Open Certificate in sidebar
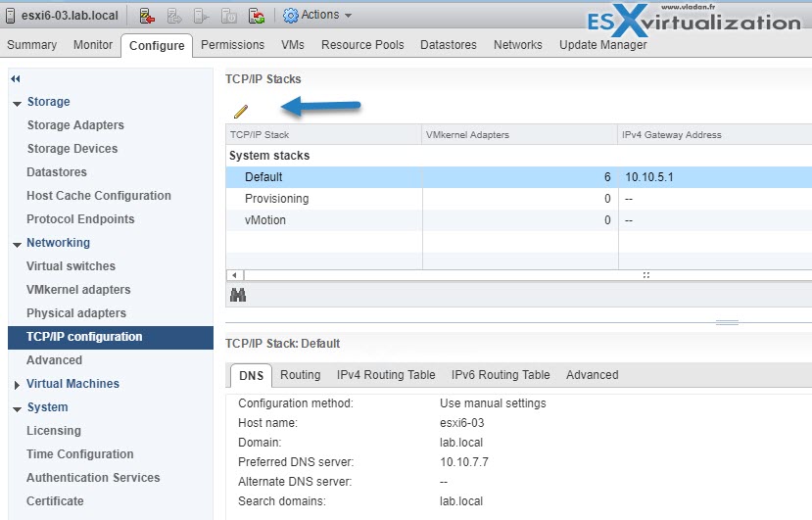812x520 pixels. click(55, 501)
